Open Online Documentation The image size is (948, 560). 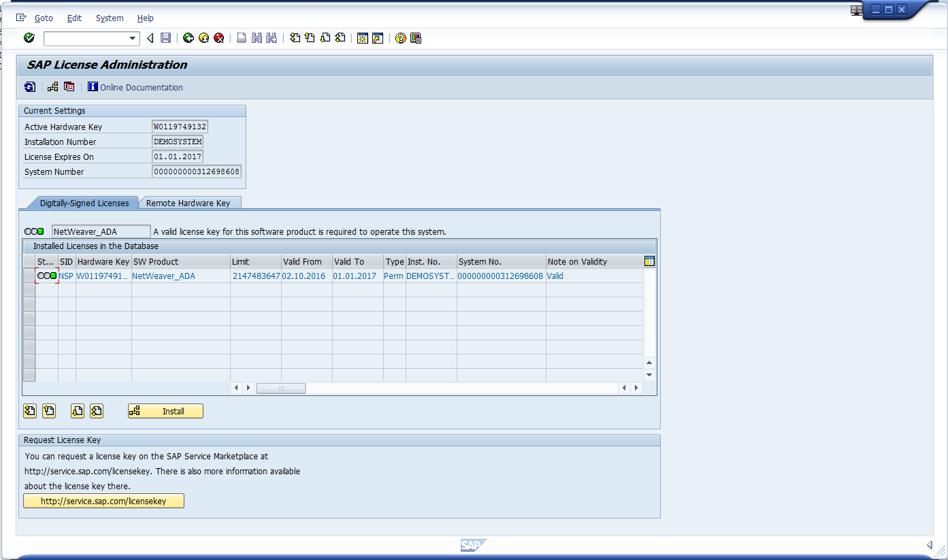click(x=135, y=87)
